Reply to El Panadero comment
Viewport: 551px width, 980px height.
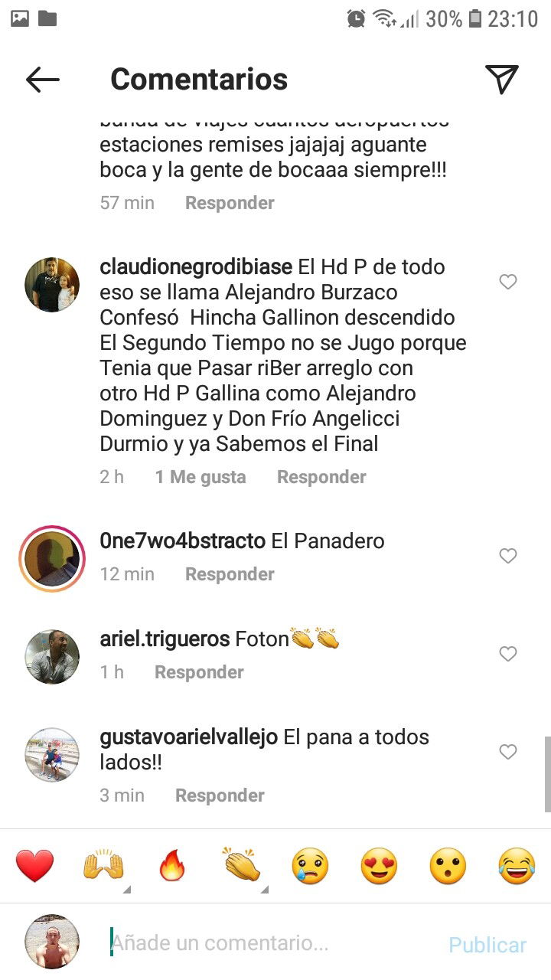pyautogui.click(x=230, y=574)
